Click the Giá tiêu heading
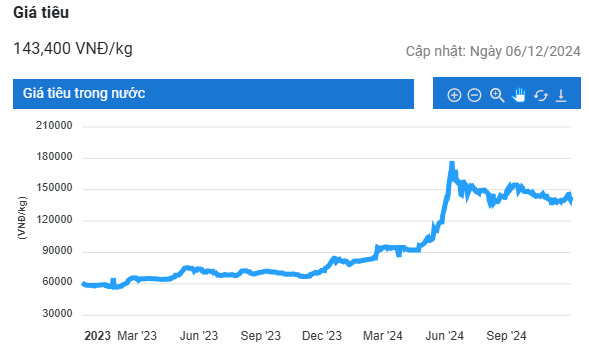 pos(41,12)
